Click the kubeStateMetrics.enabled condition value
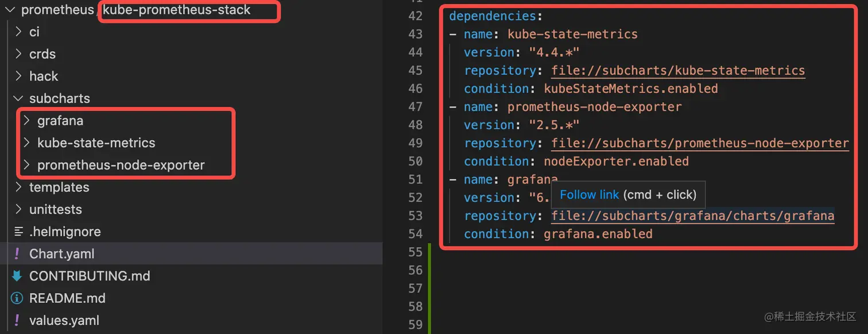Viewport: 868px width, 334px height. (x=631, y=89)
